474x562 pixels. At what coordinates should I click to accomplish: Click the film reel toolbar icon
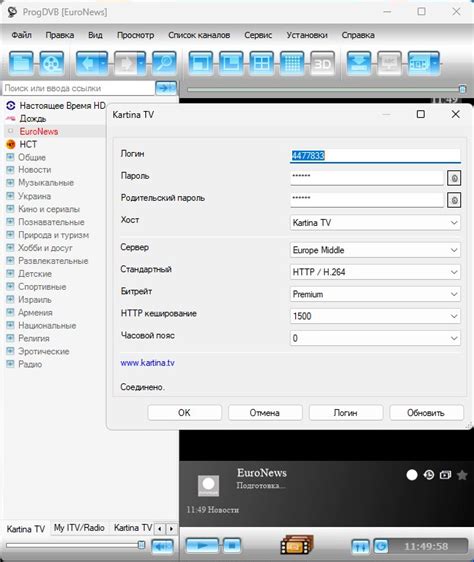(x=52, y=63)
